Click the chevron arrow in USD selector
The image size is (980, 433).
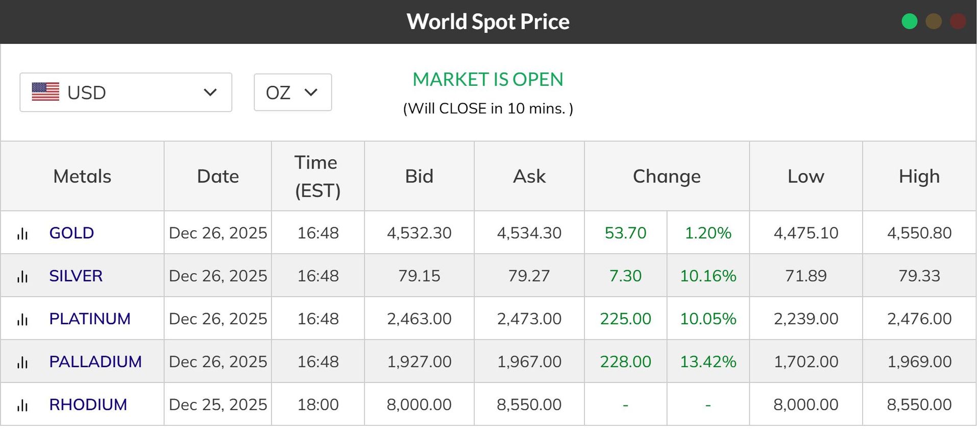pyautogui.click(x=210, y=92)
